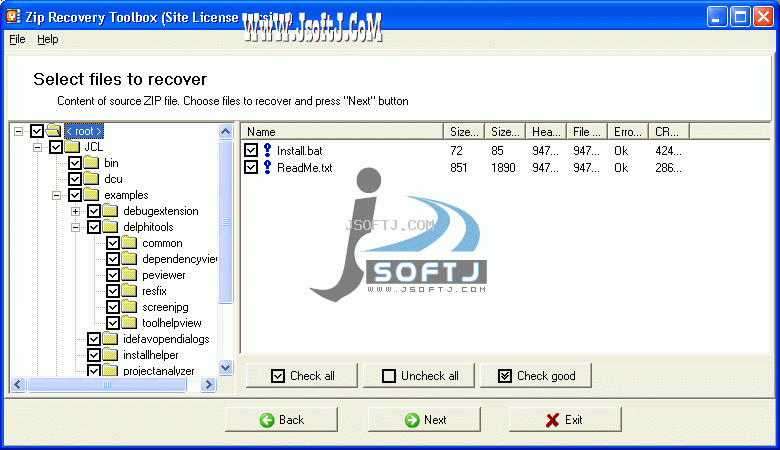780x450 pixels.
Task: Click the screenjpg folder icon
Action: tap(129, 307)
